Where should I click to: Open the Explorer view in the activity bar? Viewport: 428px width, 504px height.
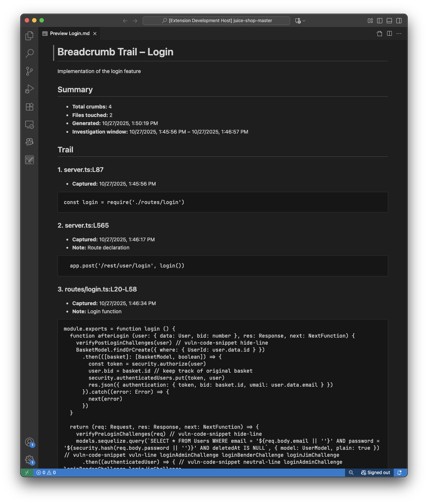click(29, 35)
